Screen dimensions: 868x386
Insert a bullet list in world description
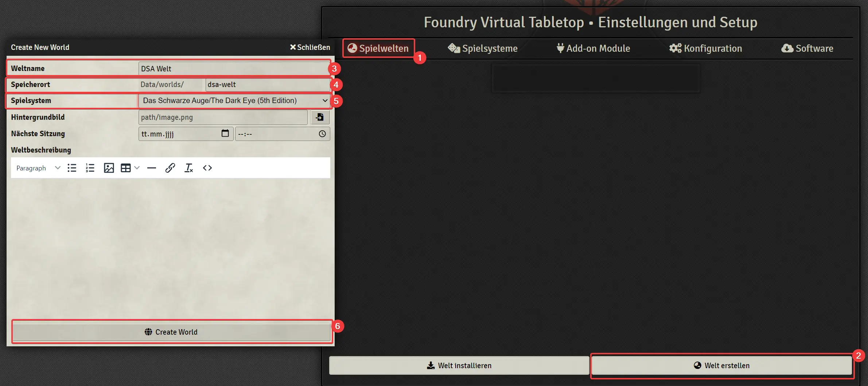point(72,168)
